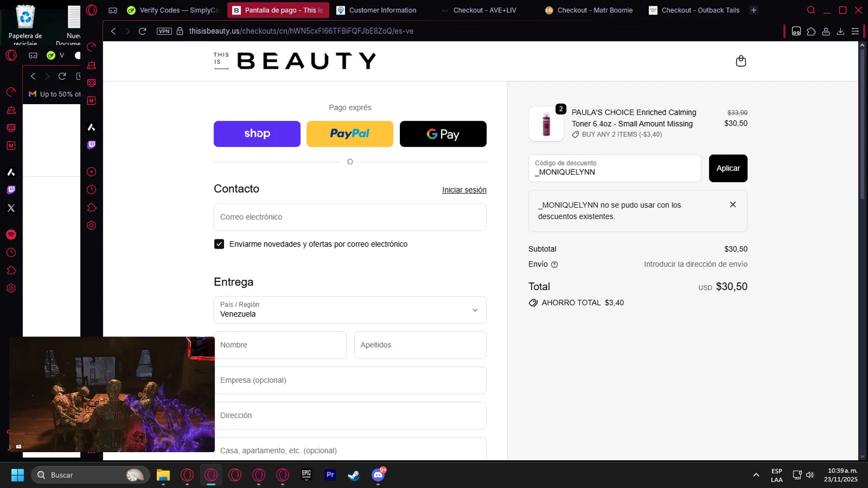Switch to the Verify Codes — SimplyCodes tab
Screen dimensions: 868x488
click(x=174, y=10)
